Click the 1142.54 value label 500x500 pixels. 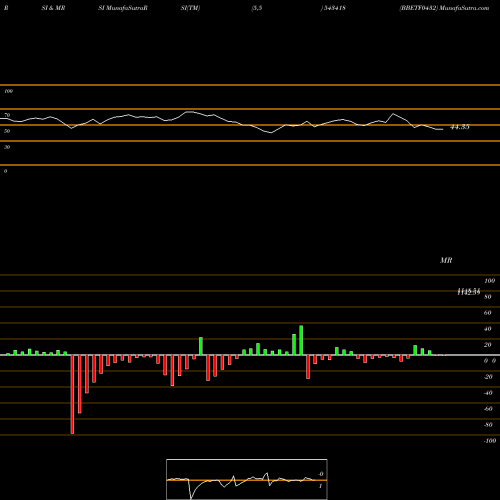469,292
